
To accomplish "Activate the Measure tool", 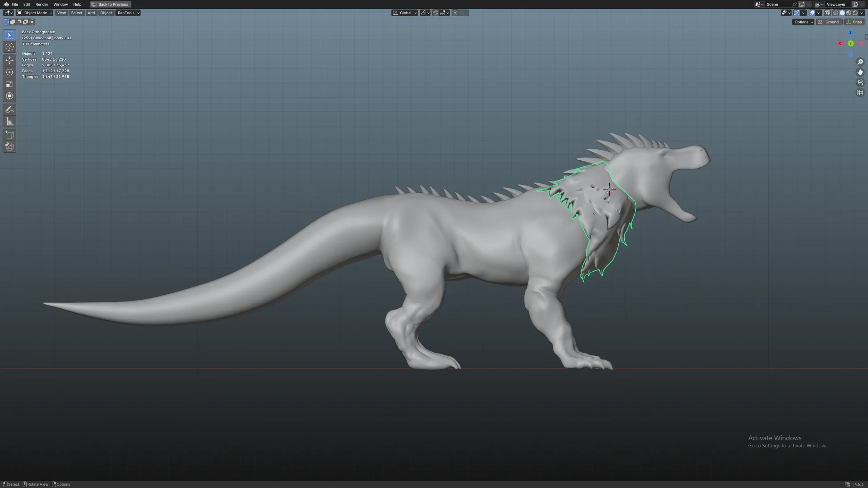I will (x=9, y=121).
